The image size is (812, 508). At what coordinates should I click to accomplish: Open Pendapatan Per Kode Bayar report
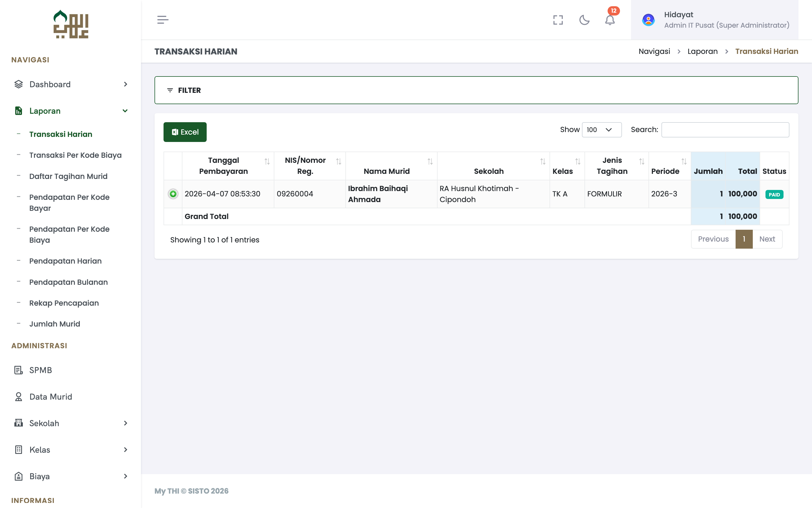click(69, 203)
